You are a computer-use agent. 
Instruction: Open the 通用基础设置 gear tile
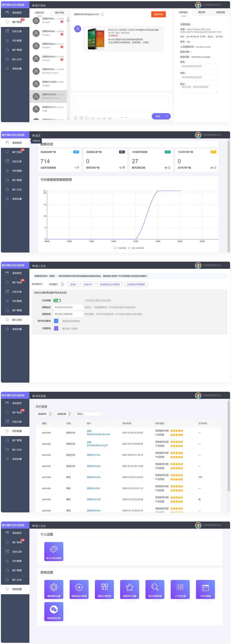pos(54,589)
